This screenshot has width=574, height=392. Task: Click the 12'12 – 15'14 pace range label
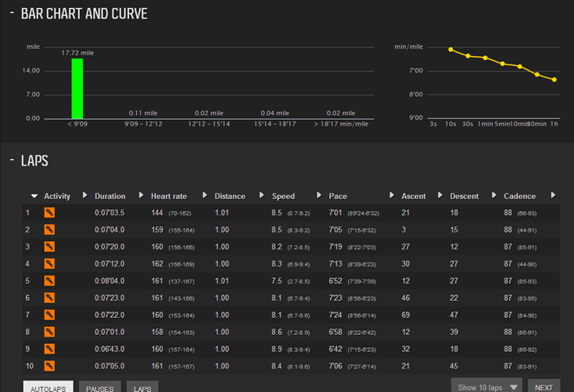pyautogui.click(x=209, y=124)
